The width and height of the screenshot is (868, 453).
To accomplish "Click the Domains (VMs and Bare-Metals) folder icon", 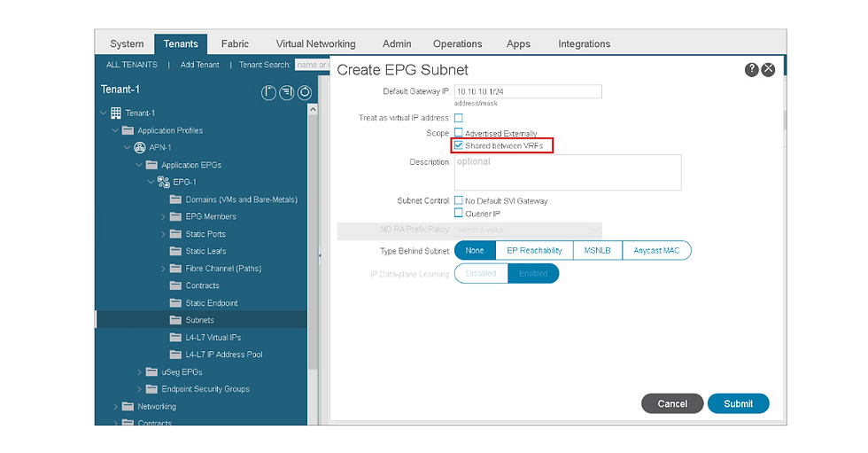I will pos(175,199).
